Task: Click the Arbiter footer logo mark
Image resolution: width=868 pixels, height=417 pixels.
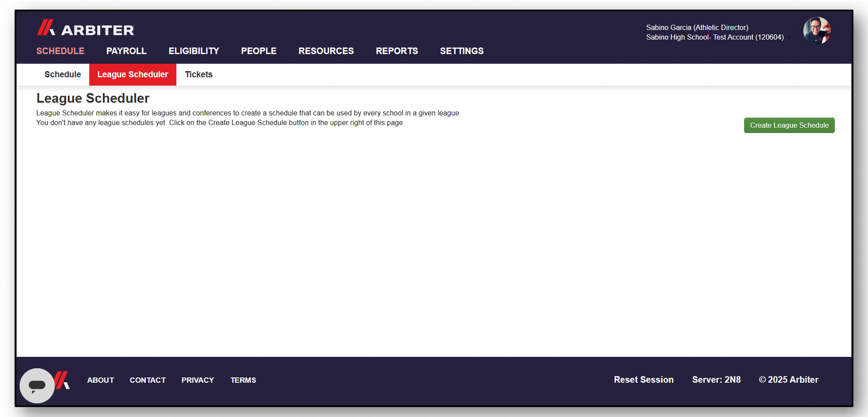Action: pyautogui.click(x=62, y=380)
